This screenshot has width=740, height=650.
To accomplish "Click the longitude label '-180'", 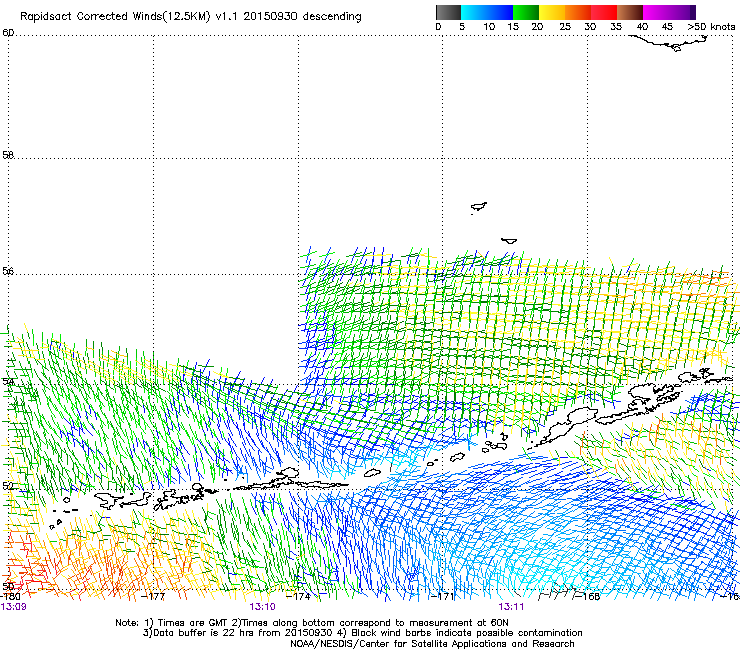I will point(10,596).
